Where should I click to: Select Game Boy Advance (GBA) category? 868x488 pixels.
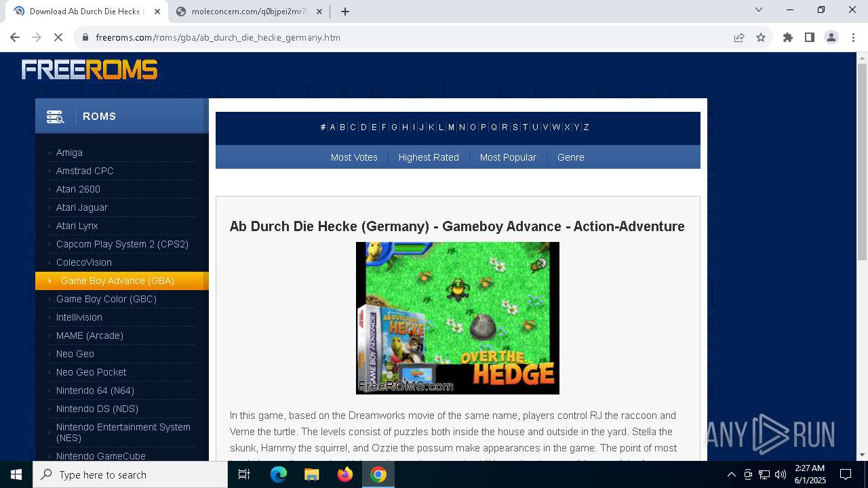pos(122,281)
